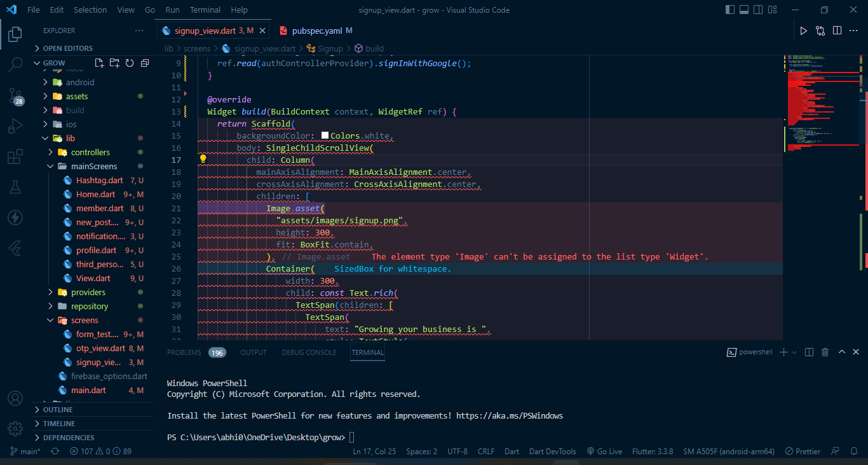The image size is (868, 465).
Task: Expand the providers folder
Action: [x=92, y=292]
